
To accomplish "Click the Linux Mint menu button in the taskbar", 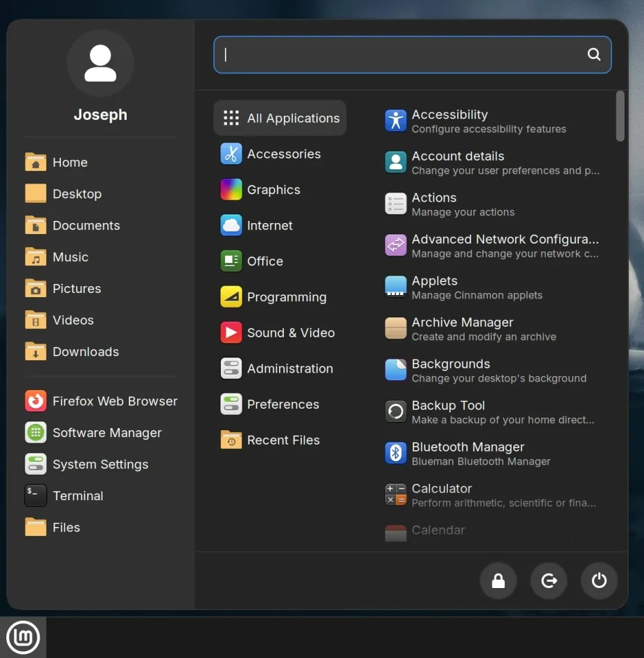I will [23, 637].
